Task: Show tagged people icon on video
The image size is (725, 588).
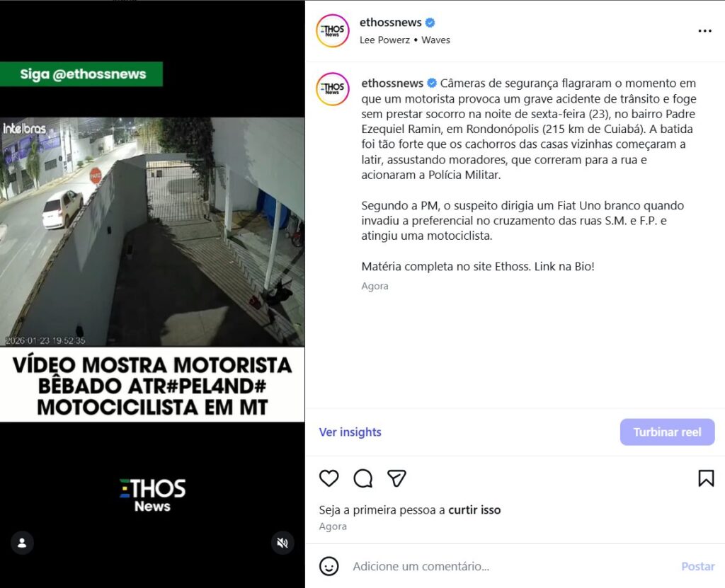Action: (22, 542)
